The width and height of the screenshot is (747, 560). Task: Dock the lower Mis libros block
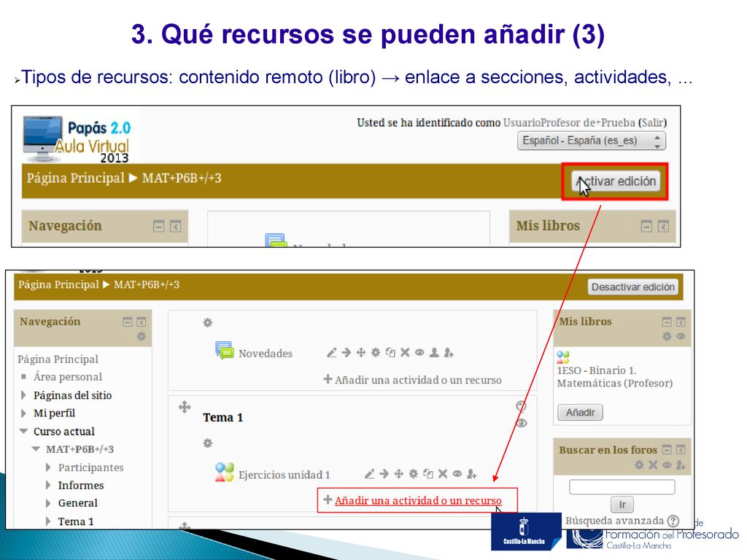[x=681, y=322]
